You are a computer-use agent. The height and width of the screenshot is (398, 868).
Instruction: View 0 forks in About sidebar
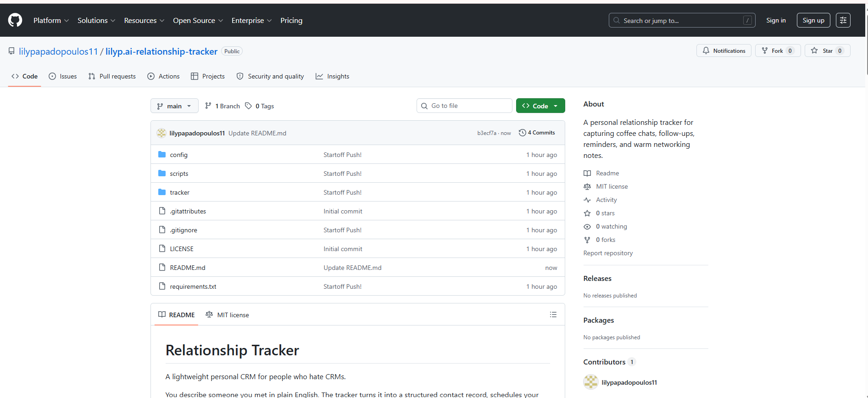tap(600, 240)
